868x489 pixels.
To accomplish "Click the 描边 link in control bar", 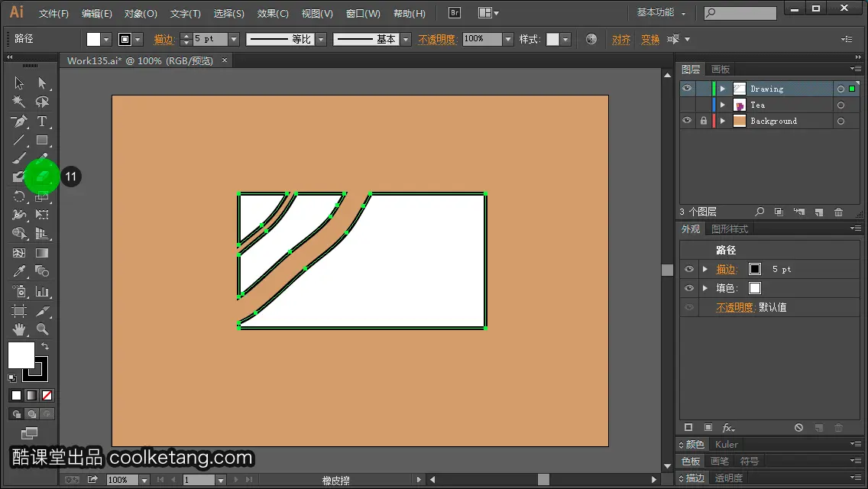I will (x=164, y=39).
